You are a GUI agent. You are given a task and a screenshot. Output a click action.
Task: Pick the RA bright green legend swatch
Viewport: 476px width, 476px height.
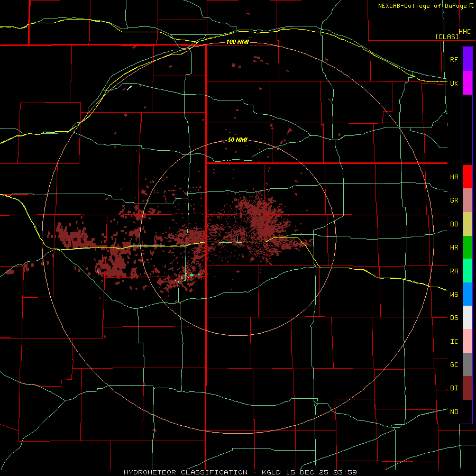[467, 271]
